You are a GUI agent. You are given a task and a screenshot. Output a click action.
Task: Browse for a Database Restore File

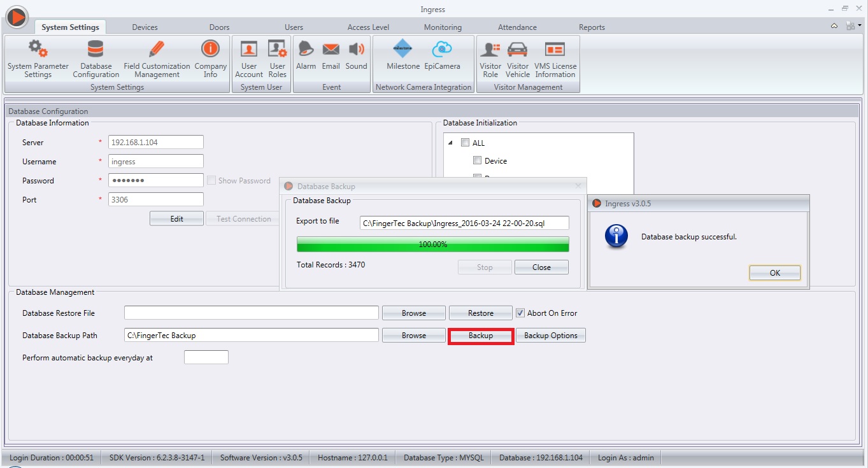tap(414, 313)
